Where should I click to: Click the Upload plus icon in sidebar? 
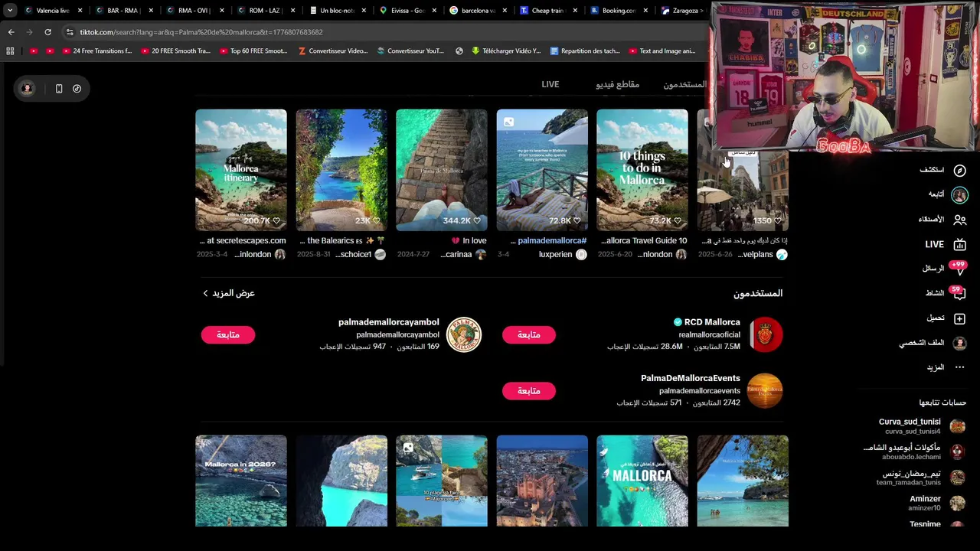(x=959, y=318)
